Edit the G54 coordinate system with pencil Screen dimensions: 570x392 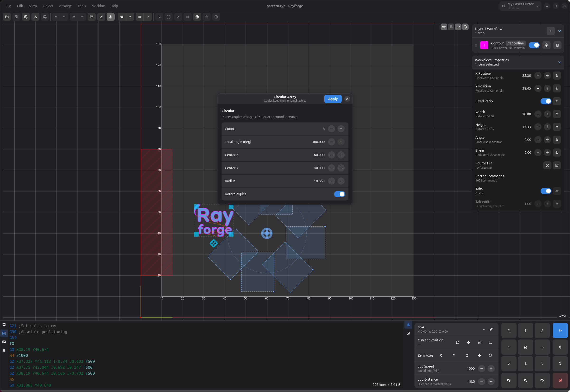[x=491, y=329]
